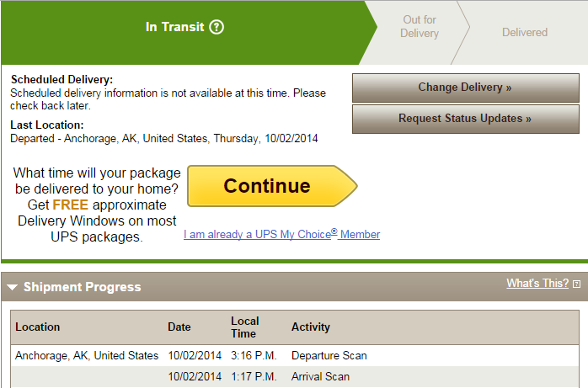Viewport: 588px width, 388px height.
Task: Click the Change Delivery button
Action: [x=465, y=88]
